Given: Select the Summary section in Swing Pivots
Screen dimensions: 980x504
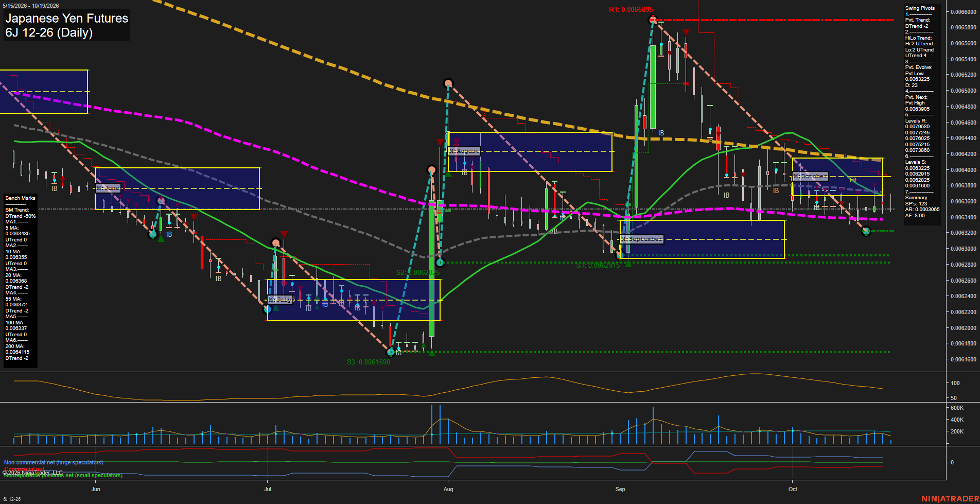Looking at the screenshot, I should pos(916,198).
